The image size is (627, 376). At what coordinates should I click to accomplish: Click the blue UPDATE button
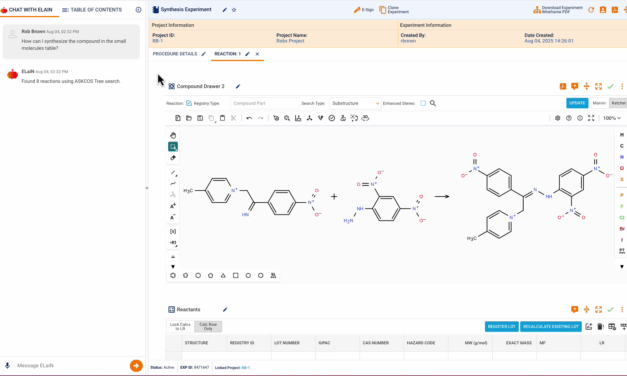tap(577, 103)
